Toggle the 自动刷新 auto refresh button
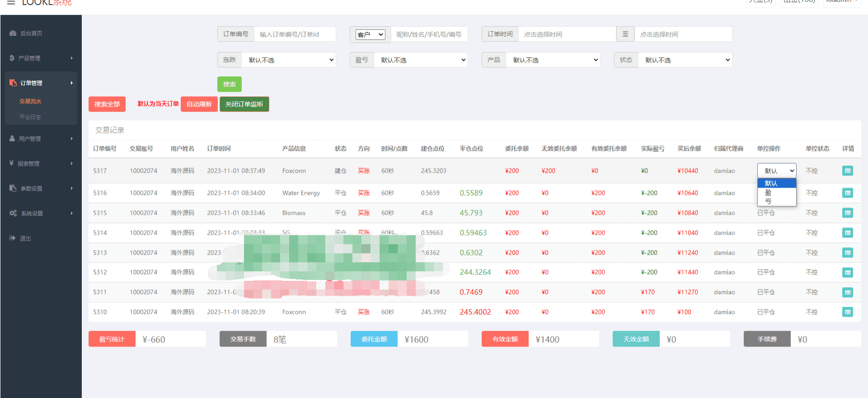868x398 pixels. [x=199, y=104]
